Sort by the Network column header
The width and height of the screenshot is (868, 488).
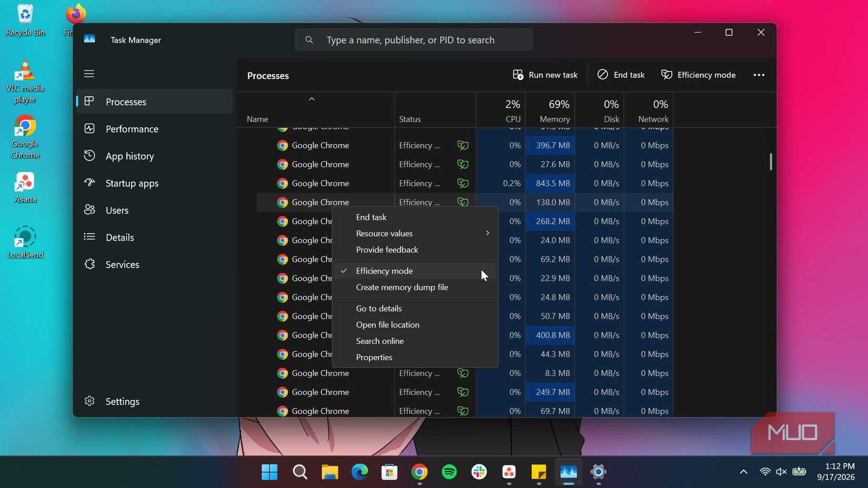[649, 110]
